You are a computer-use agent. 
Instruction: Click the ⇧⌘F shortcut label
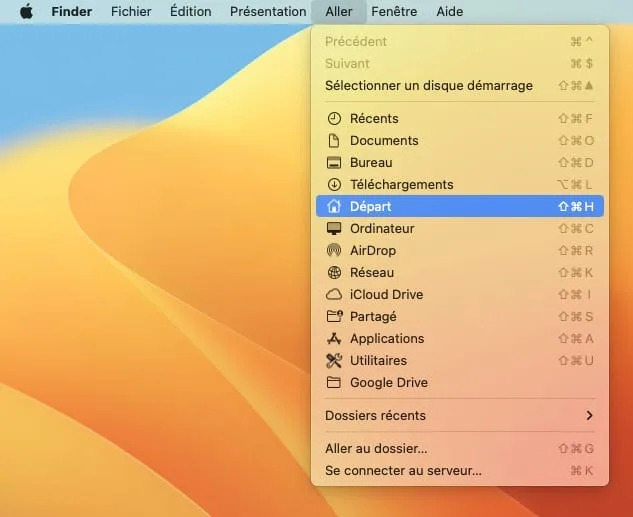575,119
